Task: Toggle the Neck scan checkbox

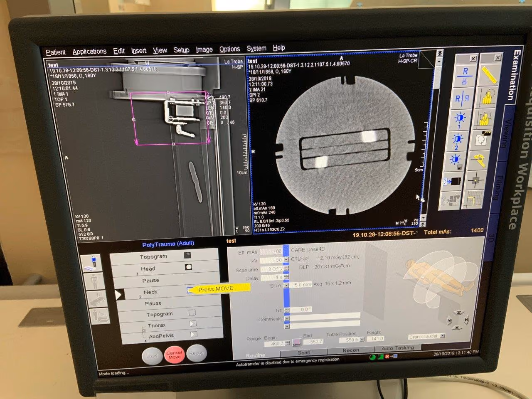Action: point(190,290)
